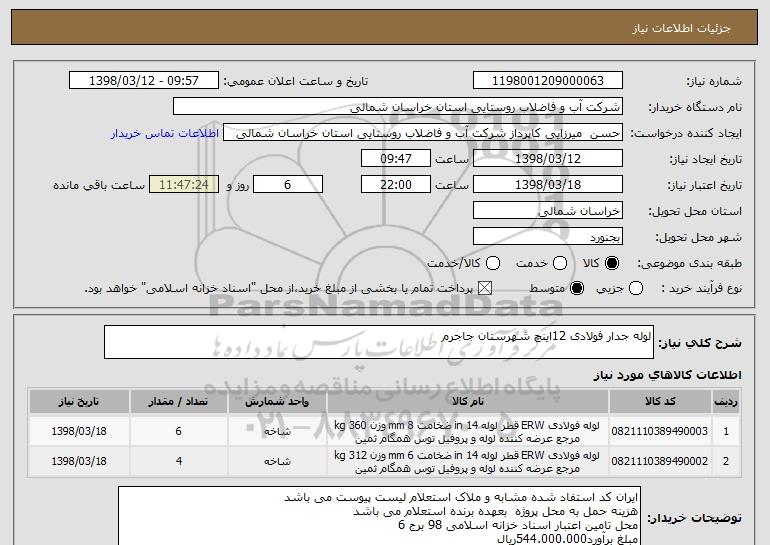Click the unit شاخه in row 2
This screenshot has height=545, width=770.
click(277, 462)
